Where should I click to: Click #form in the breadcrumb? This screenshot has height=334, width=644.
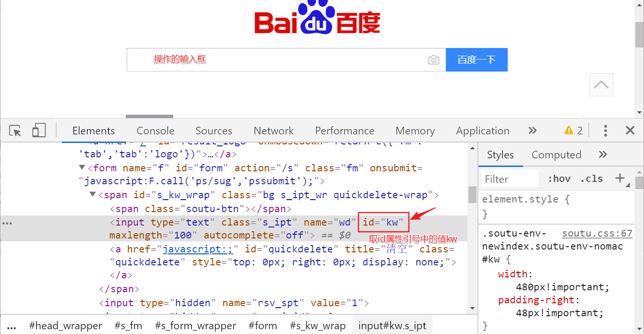[262, 325]
